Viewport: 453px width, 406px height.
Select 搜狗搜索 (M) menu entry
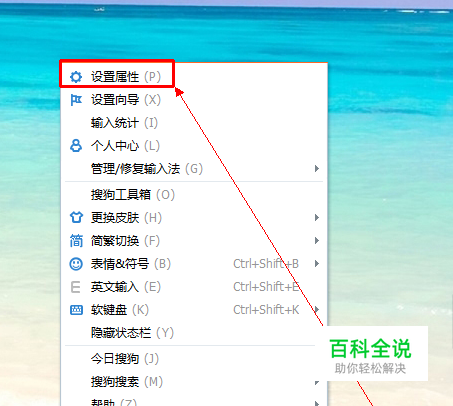point(194,382)
